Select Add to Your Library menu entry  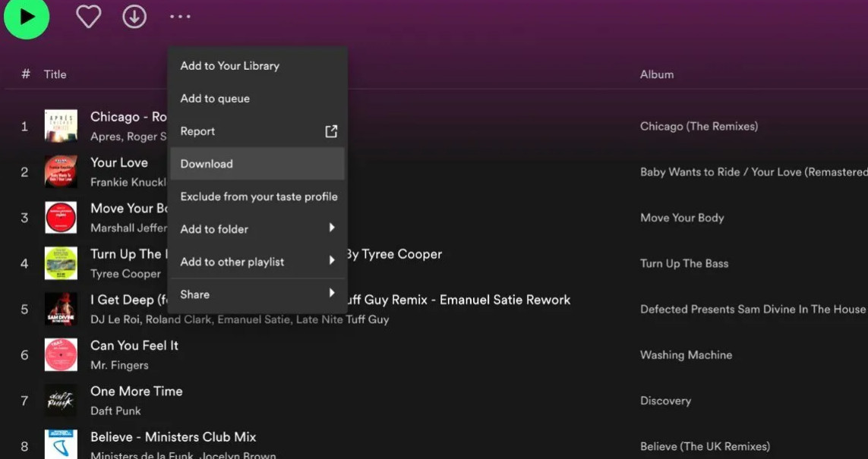pos(257,66)
